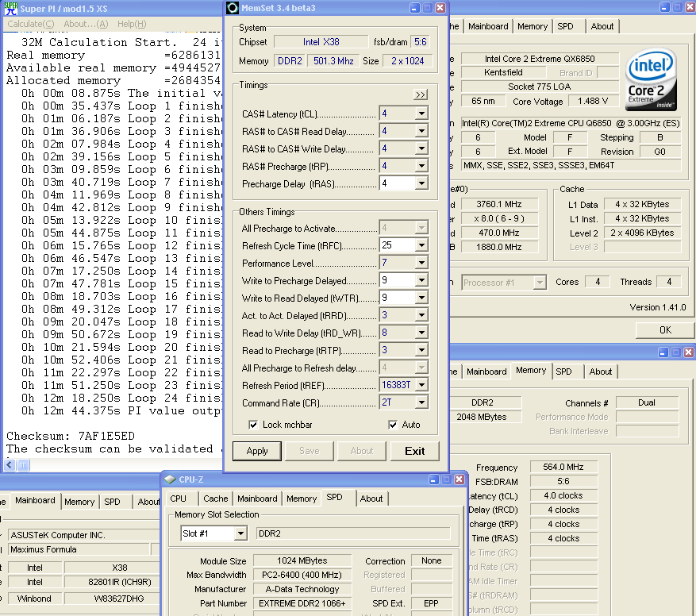Viewport: 696px width, 616px height.
Task: Click the 3760.1 MHz core speed value
Action: point(498,204)
